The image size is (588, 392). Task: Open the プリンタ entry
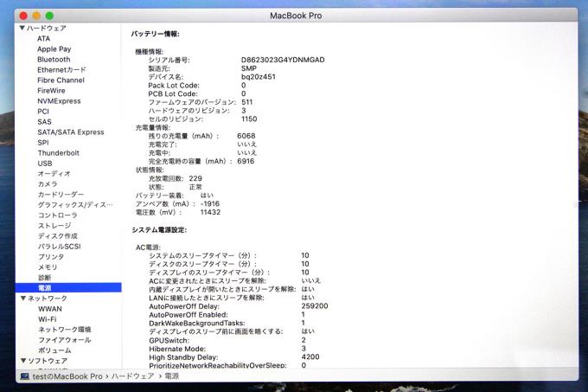click(x=51, y=257)
